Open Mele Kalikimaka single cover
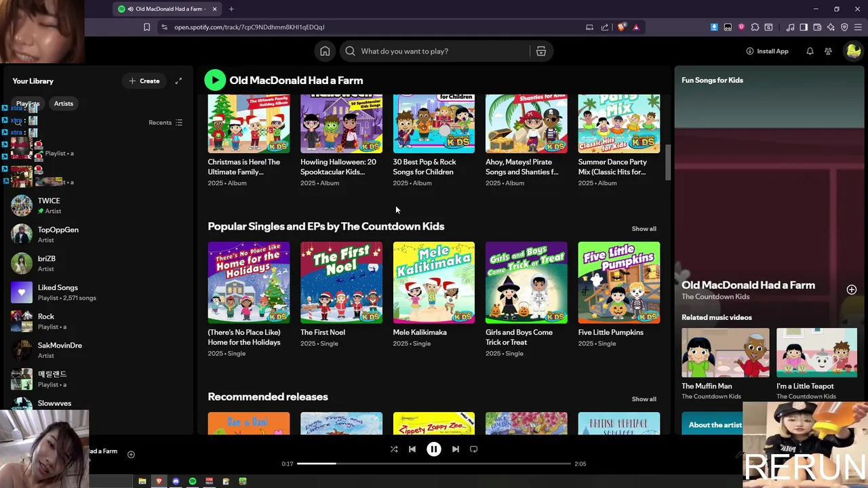 click(x=434, y=283)
